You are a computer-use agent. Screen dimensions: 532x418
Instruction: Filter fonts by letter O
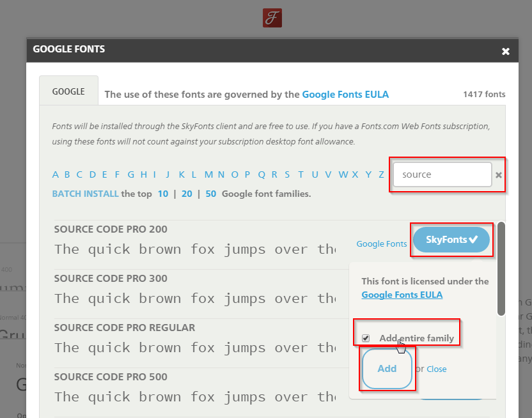[235, 174]
